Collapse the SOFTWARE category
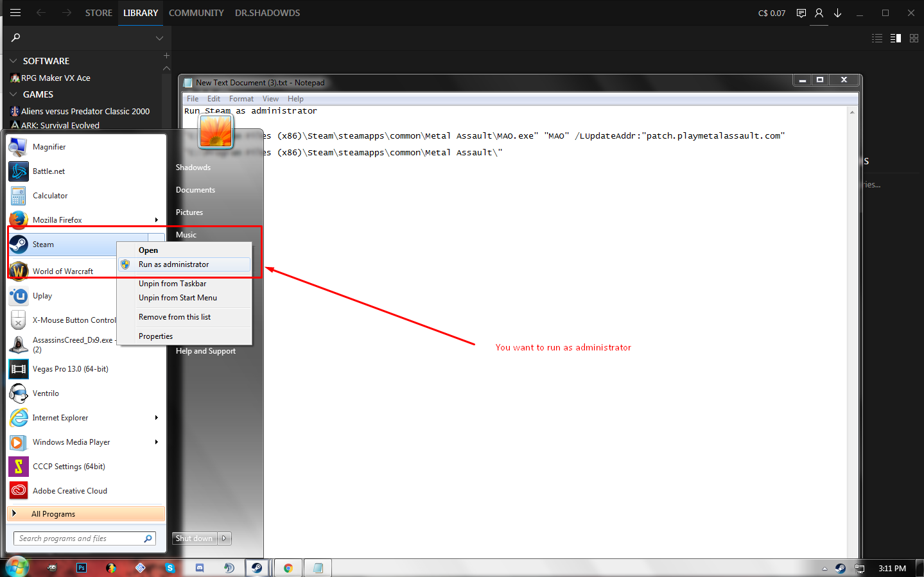Image resolution: width=924 pixels, height=577 pixels. [13, 61]
